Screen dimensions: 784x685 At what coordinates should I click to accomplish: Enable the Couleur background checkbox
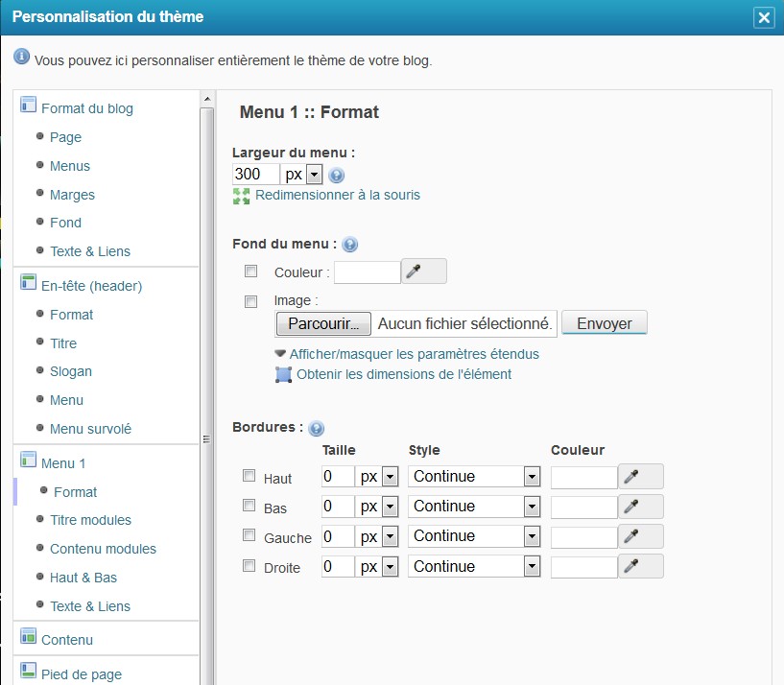[251, 272]
